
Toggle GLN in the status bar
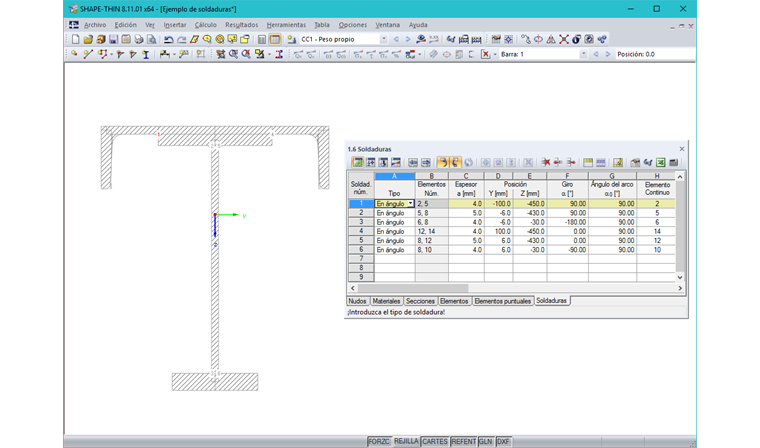point(486,441)
